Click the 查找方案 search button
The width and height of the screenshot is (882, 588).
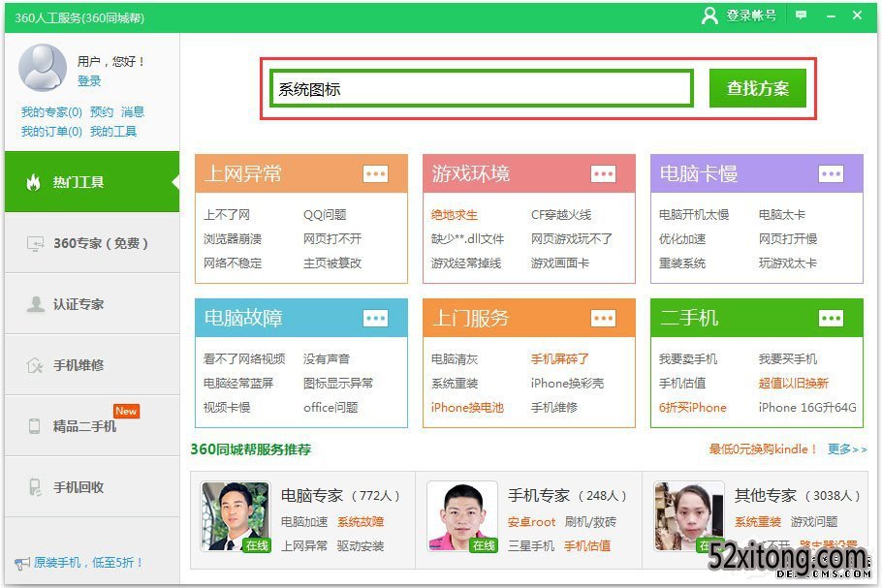pyautogui.click(x=758, y=88)
